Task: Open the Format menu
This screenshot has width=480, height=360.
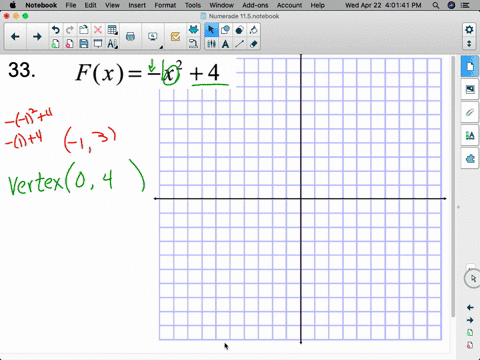Action: (165, 5)
